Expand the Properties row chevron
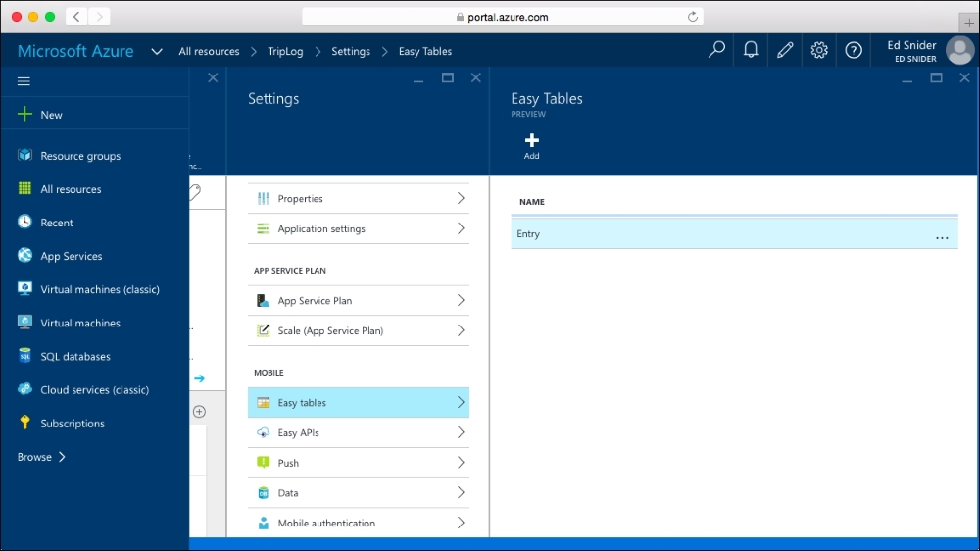Image resolution: width=980 pixels, height=551 pixels. pyautogui.click(x=461, y=198)
